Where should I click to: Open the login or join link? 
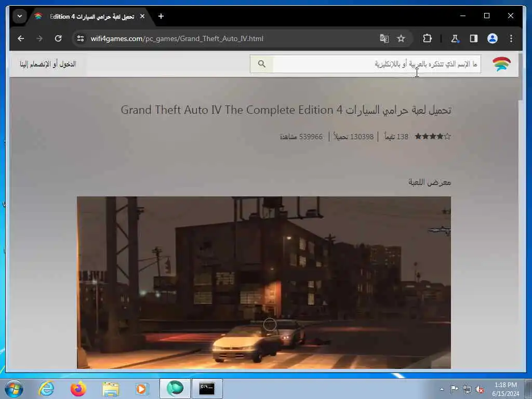[48, 64]
